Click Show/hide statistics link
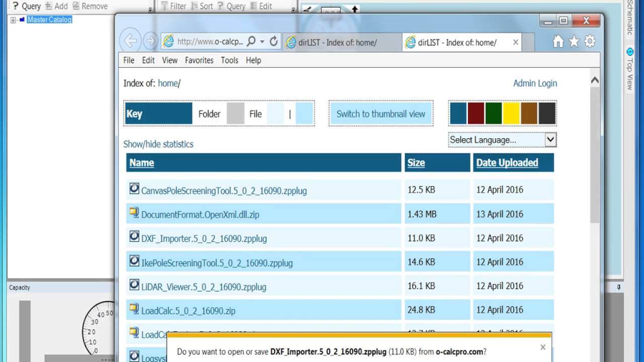This screenshot has height=362, width=644. (x=158, y=144)
